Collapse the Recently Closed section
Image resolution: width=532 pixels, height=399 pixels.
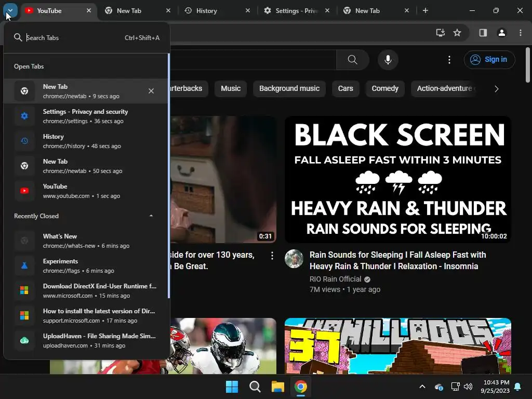pos(151,216)
